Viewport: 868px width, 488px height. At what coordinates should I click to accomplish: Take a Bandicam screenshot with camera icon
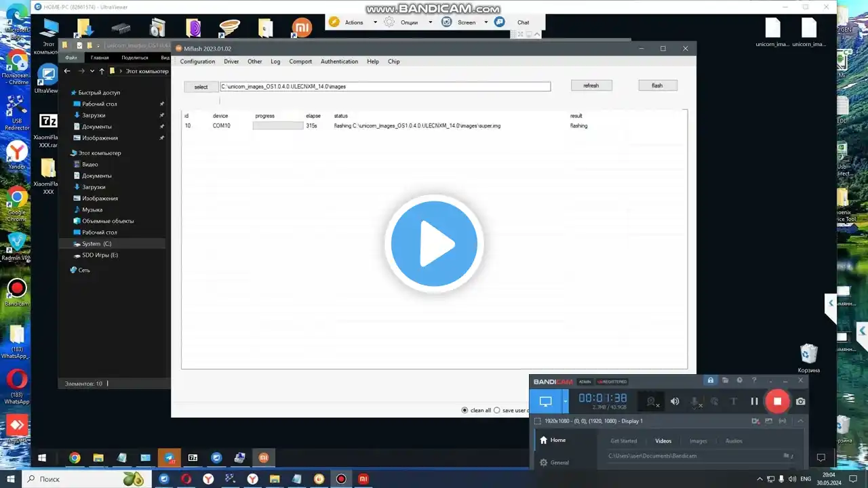click(x=801, y=401)
